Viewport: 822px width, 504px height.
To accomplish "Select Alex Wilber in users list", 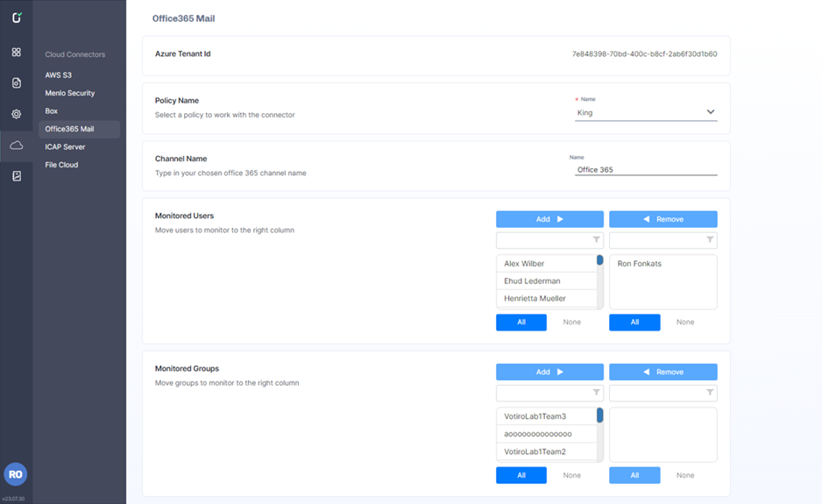I will [546, 263].
